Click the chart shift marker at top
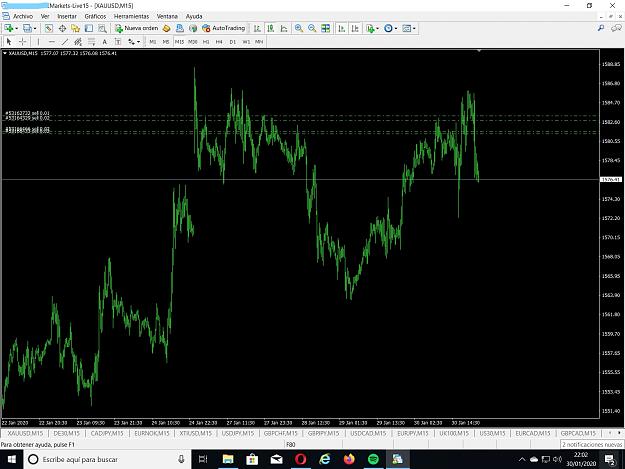Viewport: 625px width, 469px height. tap(479, 51)
